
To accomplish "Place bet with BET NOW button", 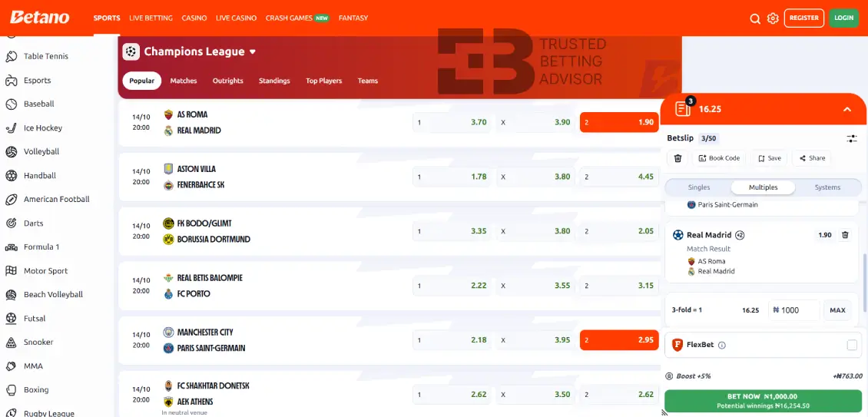I will (x=763, y=400).
